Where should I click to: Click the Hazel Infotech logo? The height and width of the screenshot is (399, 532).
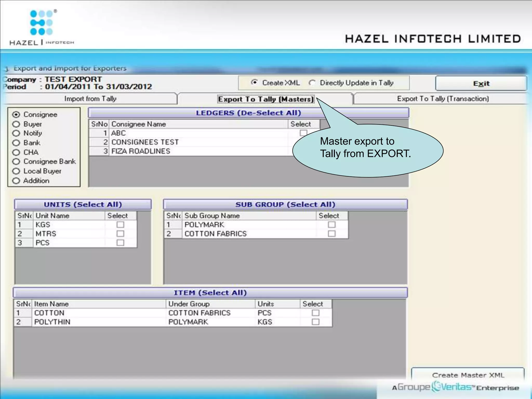coord(42,28)
